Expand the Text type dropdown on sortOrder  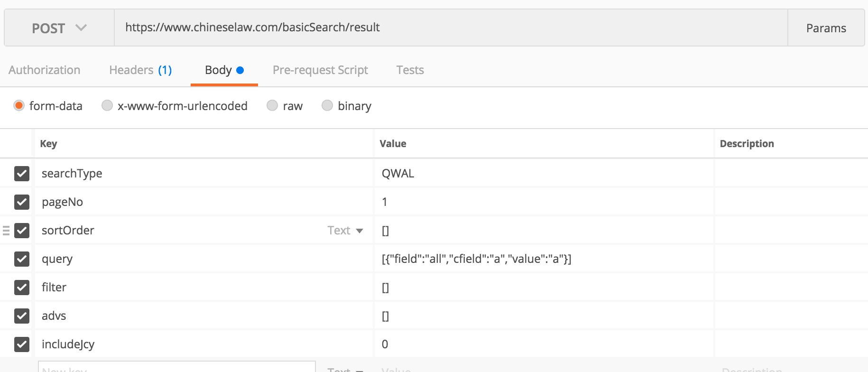coord(345,231)
